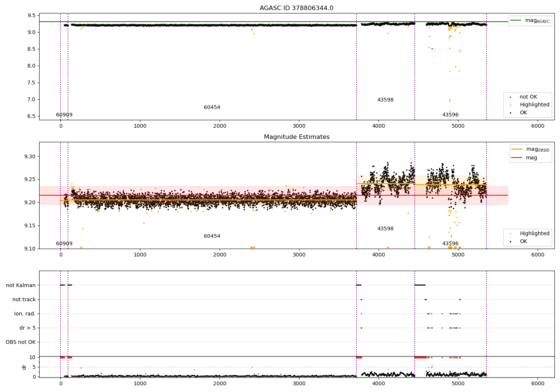Image resolution: width=560 pixels, height=392 pixels.
Task: Click the 'Magnitude Estimates' subplot title
Action: point(296,137)
